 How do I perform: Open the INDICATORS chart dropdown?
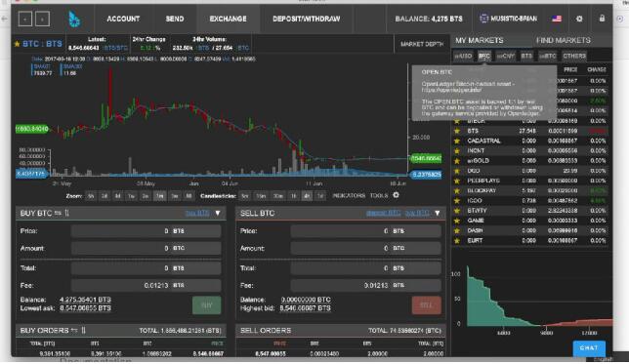coord(349,195)
